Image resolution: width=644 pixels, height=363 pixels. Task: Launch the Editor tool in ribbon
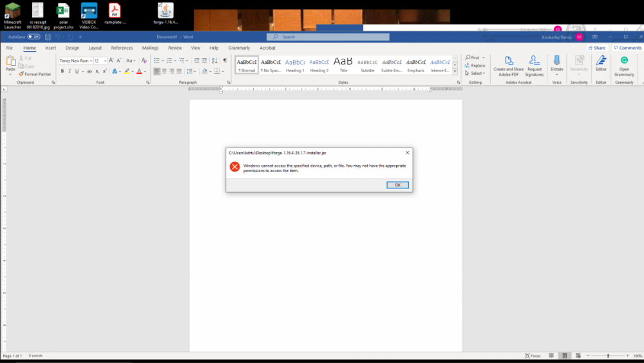click(x=601, y=61)
